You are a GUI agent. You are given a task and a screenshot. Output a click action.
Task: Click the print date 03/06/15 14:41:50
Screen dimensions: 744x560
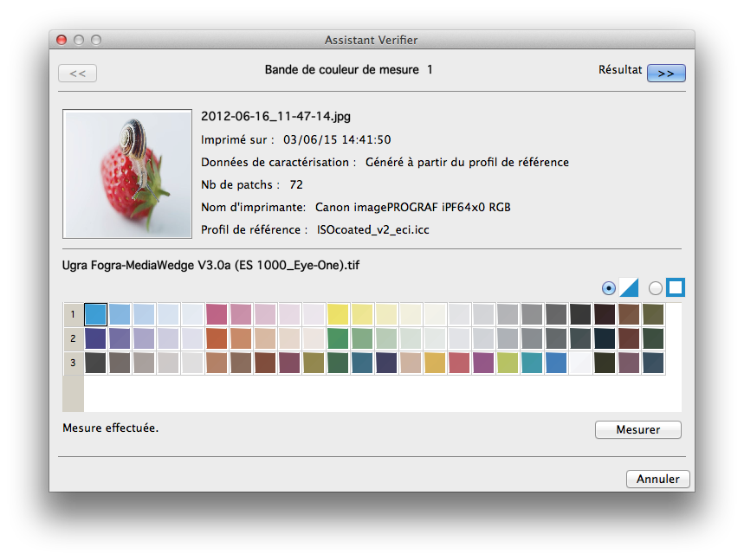(x=337, y=140)
